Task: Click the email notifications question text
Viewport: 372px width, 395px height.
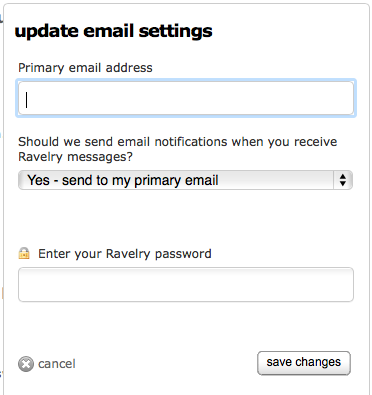Action: coord(178,149)
